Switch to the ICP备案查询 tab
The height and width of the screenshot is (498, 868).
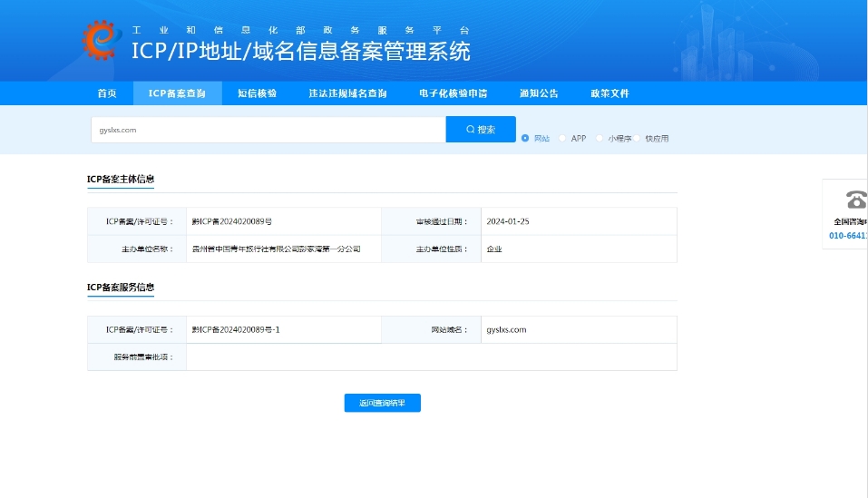click(x=178, y=93)
